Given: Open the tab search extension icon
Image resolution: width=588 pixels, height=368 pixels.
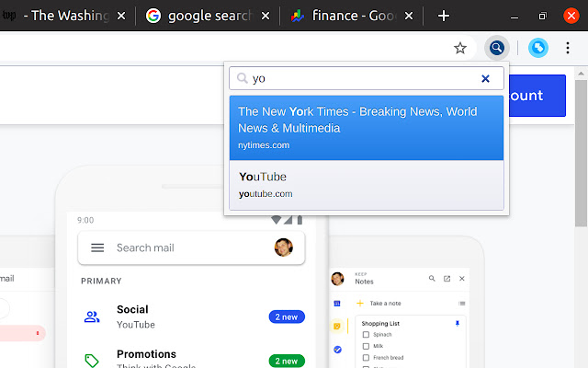Looking at the screenshot, I should [x=496, y=48].
